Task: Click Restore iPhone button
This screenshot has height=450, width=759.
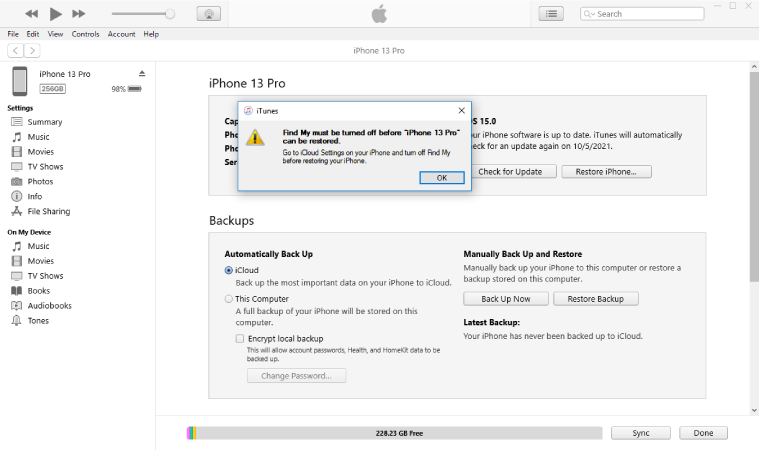Action: click(606, 172)
